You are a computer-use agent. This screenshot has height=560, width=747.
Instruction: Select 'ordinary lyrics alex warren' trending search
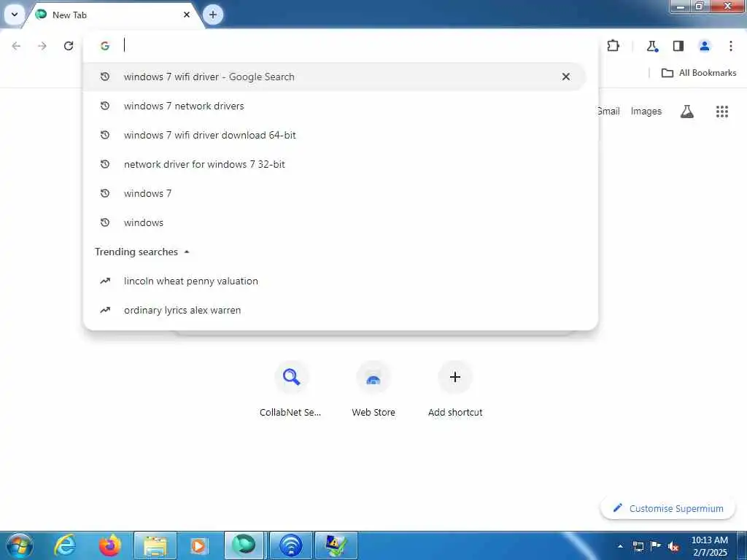tap(334, 310)
